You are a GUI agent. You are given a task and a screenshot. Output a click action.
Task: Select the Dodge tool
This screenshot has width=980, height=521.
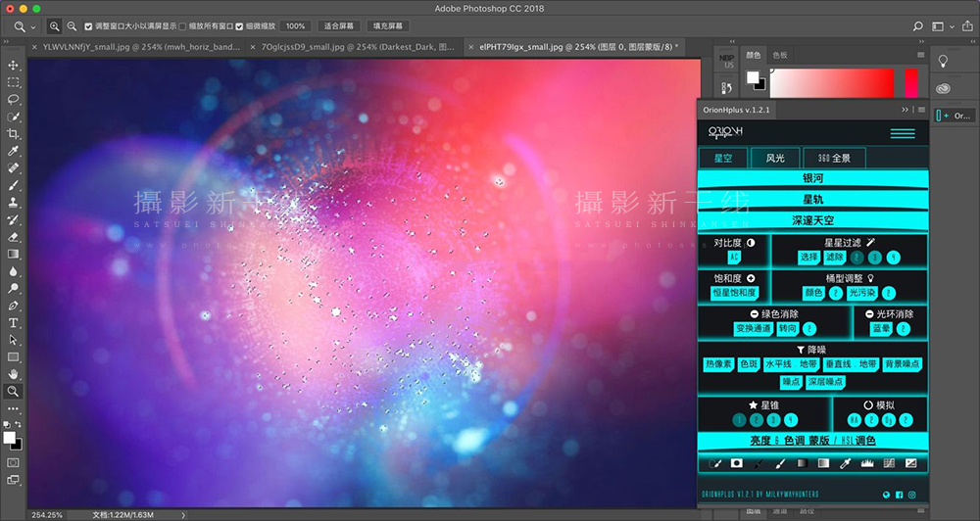click(x=13, y=289)
